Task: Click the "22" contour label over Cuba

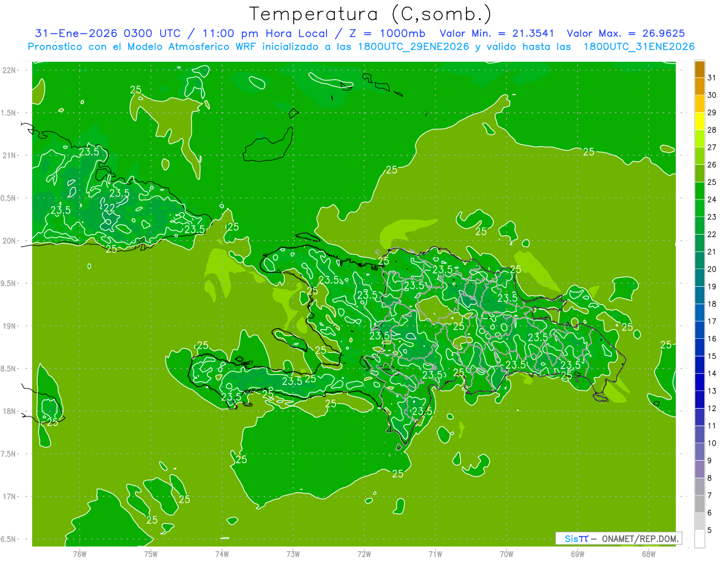Action: 110,207
